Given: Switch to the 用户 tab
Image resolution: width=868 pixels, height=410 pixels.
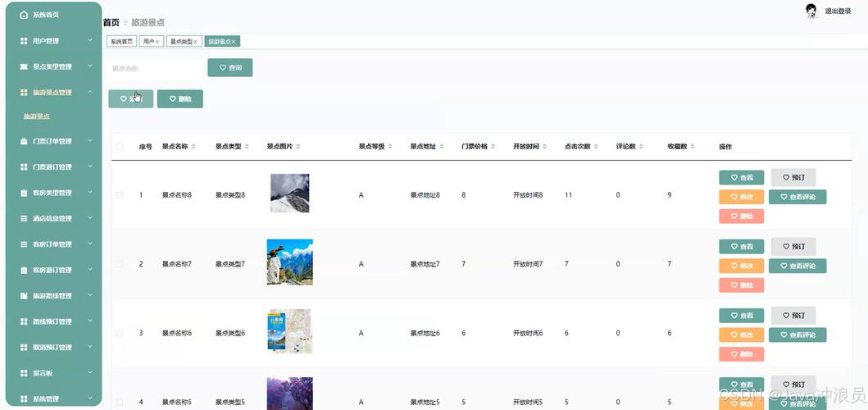Looking at the screenshot, I should [x=151, y=42].
